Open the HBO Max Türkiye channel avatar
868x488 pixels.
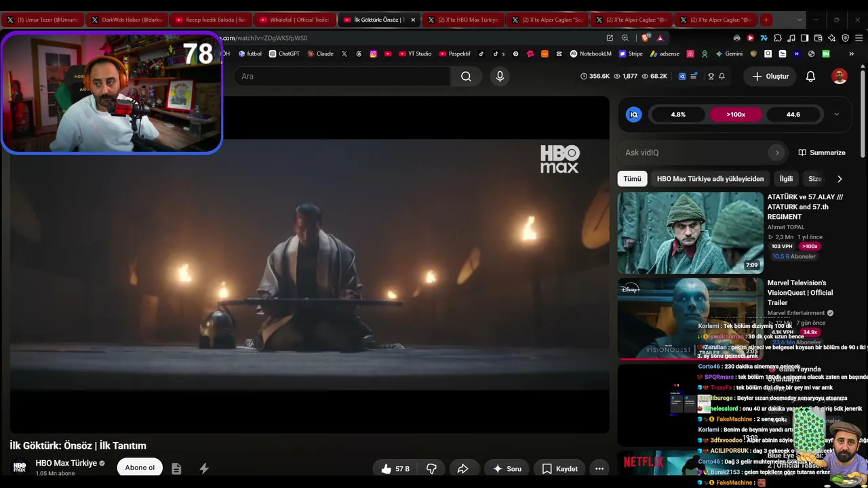20,467
